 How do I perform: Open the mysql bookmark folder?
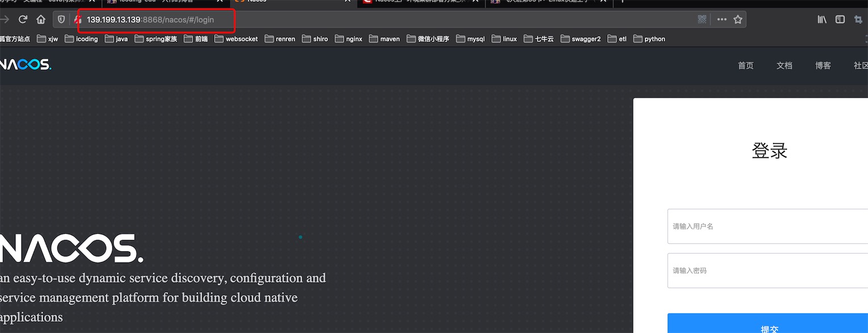[470, 39]
